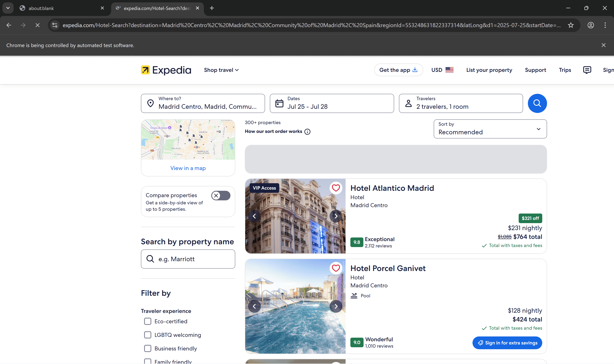614x364 pixels.
Task: Open the Travelers selector
Action: tap(460, 103)
